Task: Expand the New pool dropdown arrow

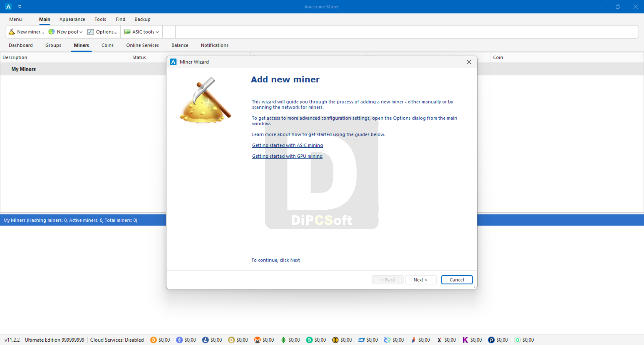Action: pyautogui.click(x=81, y=32)
